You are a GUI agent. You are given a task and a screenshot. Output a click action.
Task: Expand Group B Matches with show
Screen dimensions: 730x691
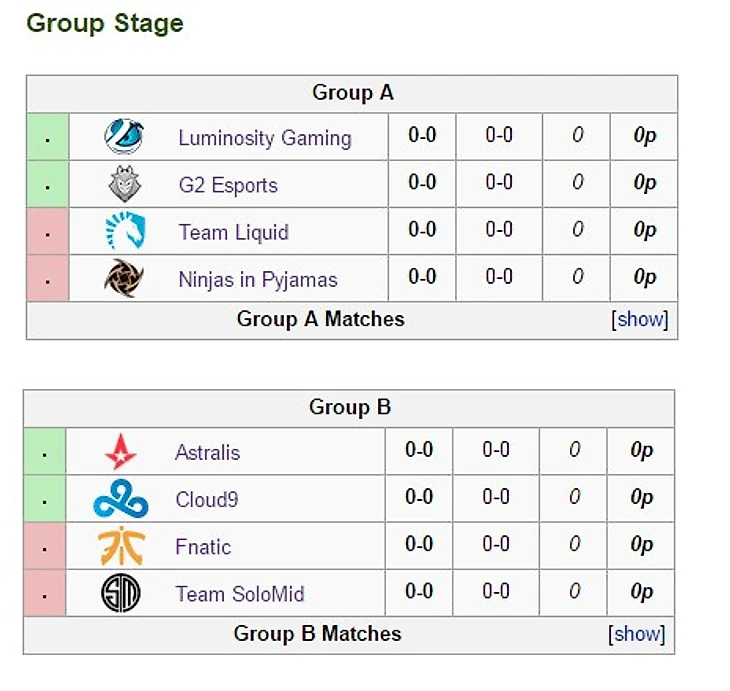coord(637,634)
